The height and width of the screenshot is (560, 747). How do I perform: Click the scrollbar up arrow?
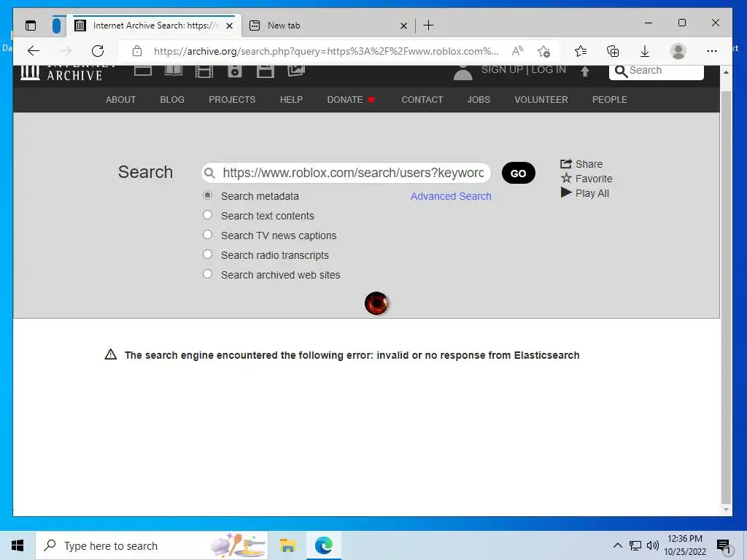[x=726, y=72]
